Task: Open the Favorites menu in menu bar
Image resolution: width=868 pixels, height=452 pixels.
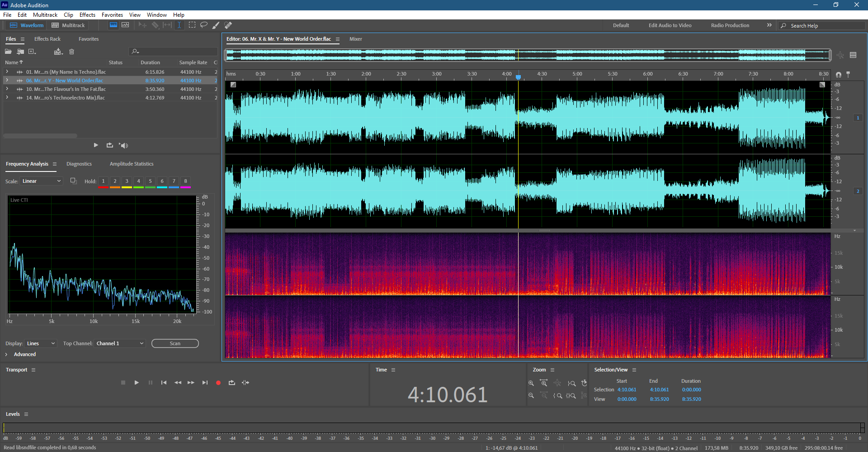Action: (112, 15)
